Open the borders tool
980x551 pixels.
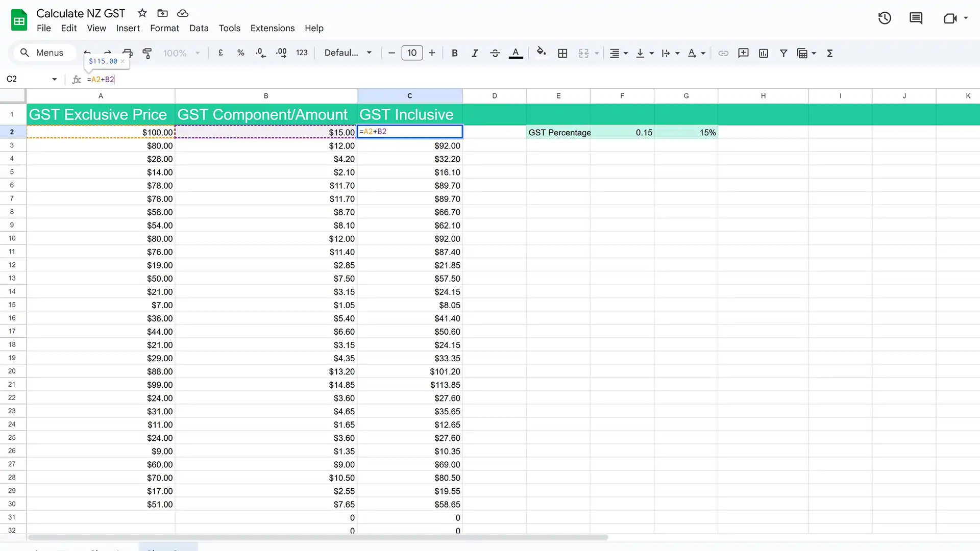click(x=562, y=53)
